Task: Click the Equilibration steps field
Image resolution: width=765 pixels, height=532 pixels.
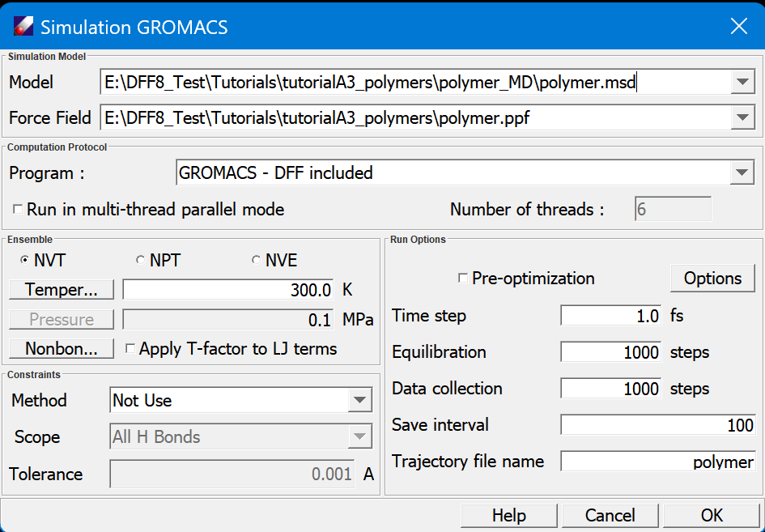Action: (611, 352)
